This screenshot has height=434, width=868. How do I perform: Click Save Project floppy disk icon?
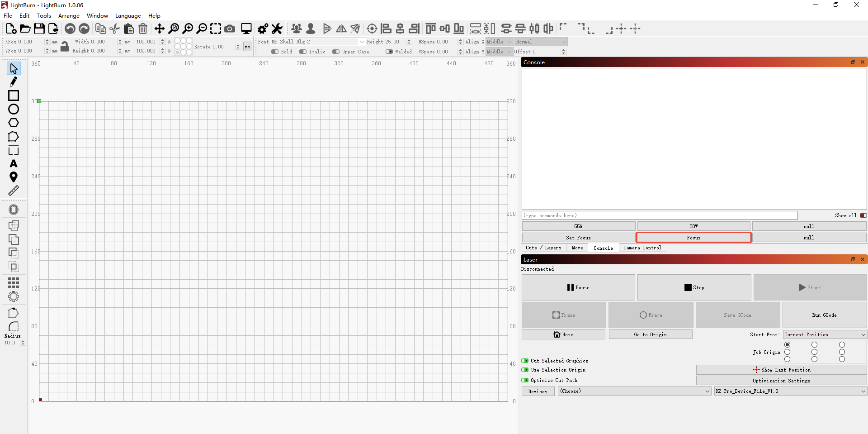[x=39, y=29]
